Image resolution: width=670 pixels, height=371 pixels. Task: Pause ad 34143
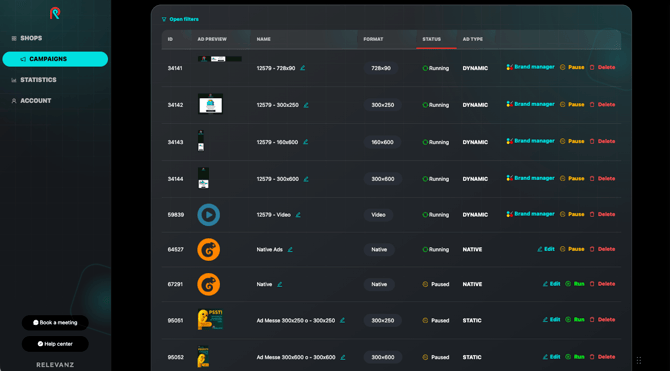pos(572,141)
